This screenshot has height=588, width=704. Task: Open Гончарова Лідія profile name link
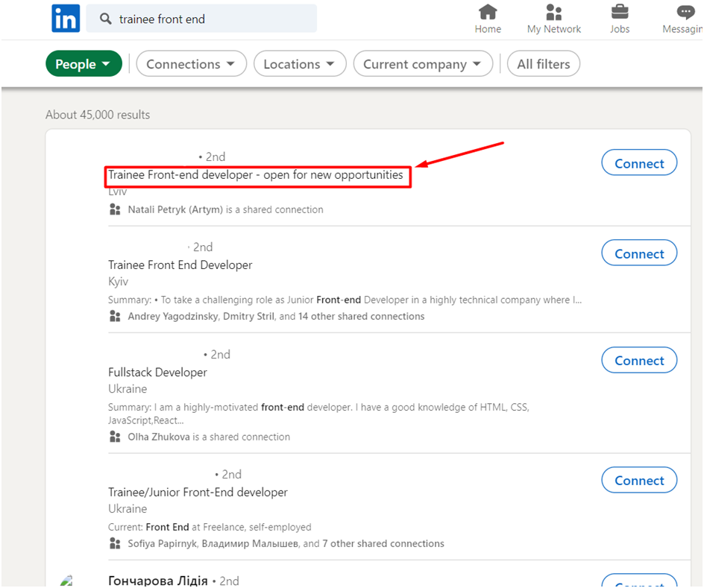click(158, 581)
